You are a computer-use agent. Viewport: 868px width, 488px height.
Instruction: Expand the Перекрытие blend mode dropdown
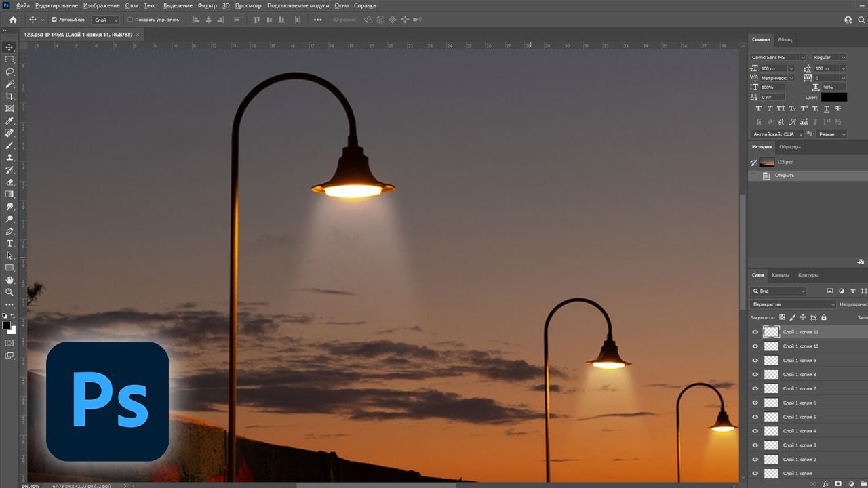[x=793, y=304]
